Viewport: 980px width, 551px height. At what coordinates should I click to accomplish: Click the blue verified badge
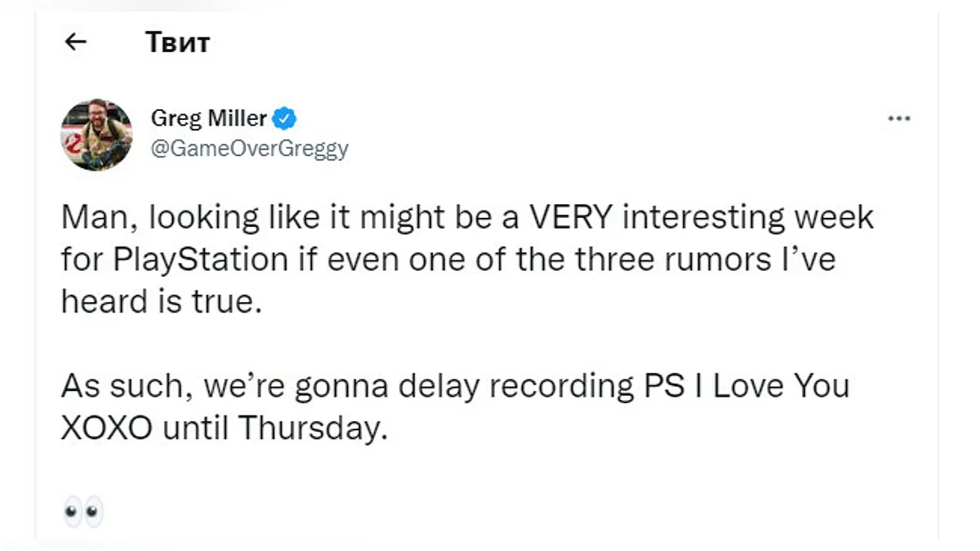(x=284, y=119)
